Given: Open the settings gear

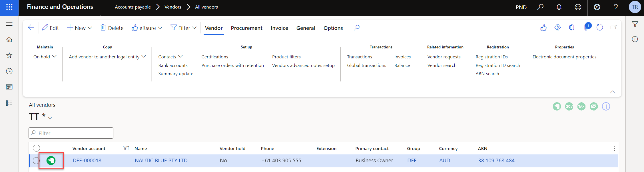Looking at the screenshot, I should pos(597,7).
